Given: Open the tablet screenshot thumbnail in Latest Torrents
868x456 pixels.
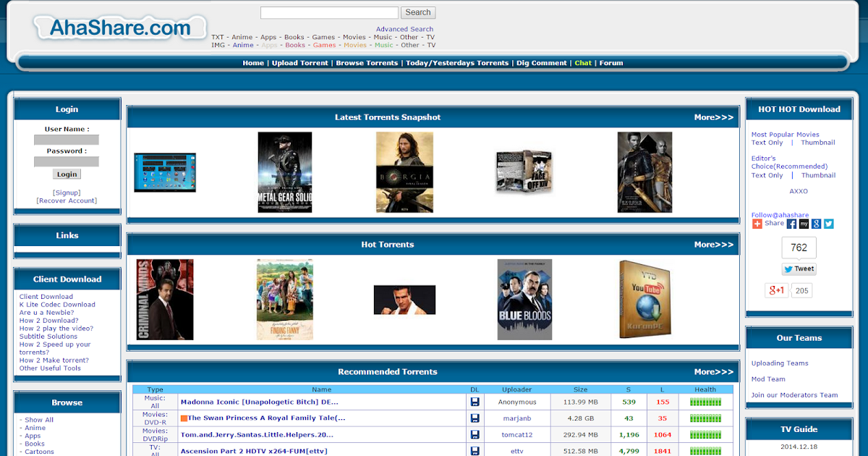Looking at the screenshot, I should [x=165, y=172].
